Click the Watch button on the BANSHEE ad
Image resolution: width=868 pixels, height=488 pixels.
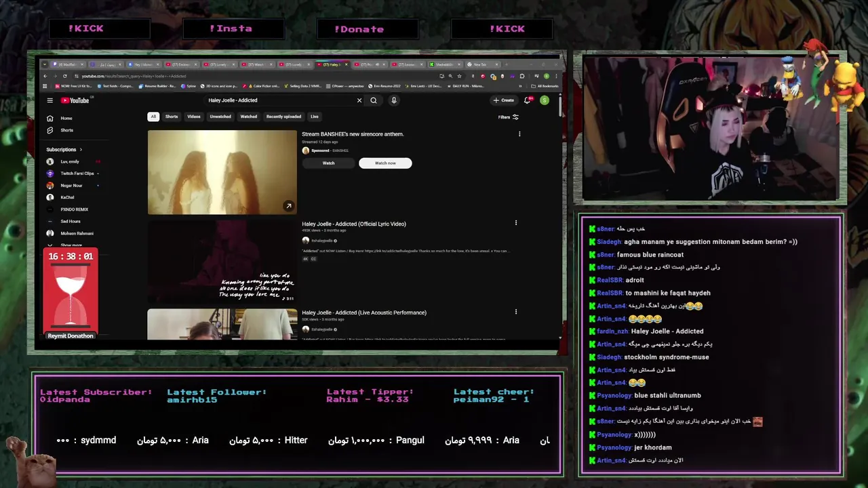pyautogui.click(x=328, y=163)
